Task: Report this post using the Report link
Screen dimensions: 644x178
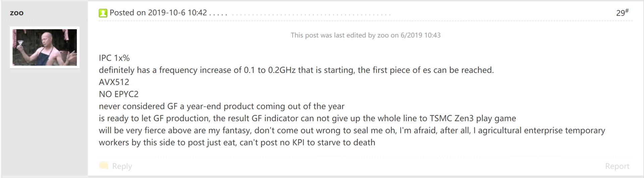Action: 617,166
